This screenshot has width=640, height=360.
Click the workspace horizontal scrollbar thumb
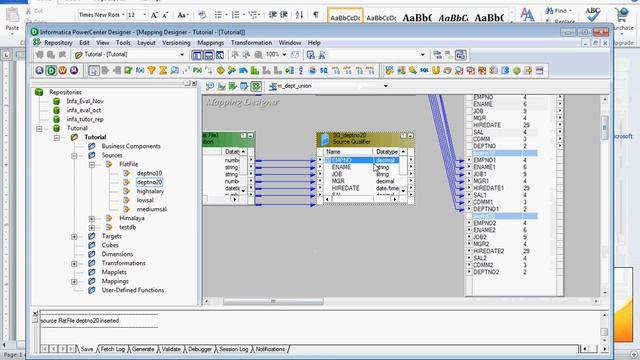coord(273,301)
